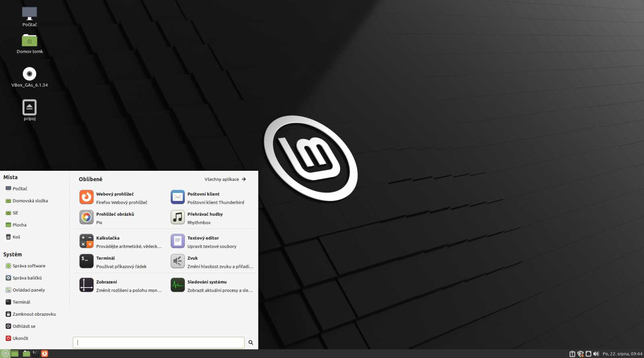Open Správa balíčků

24,278
